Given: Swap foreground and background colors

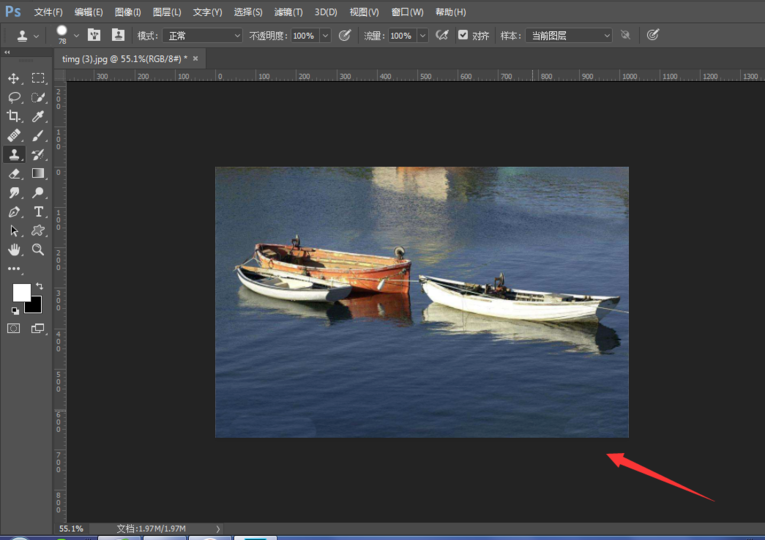Looking at the screenshot, I should coord(39,286).
